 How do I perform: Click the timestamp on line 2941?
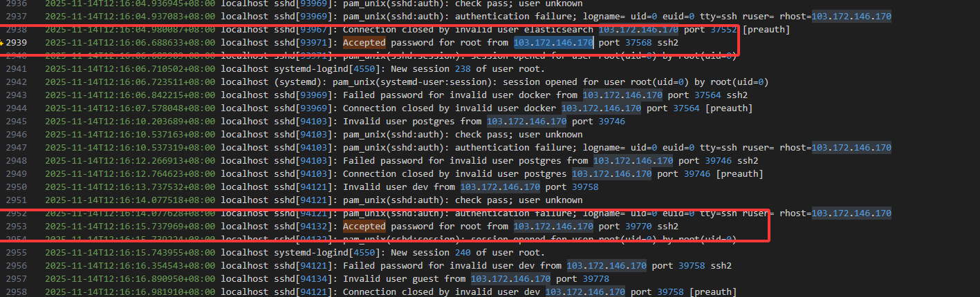[x=130, y=69]
